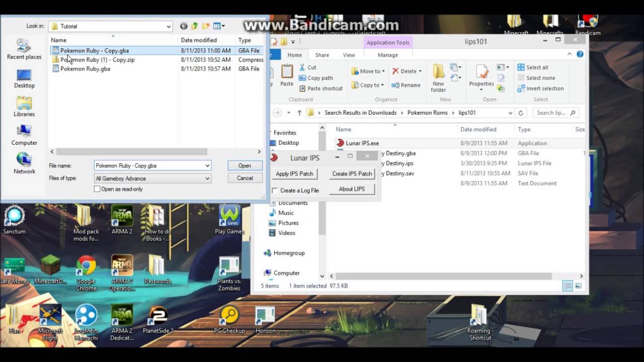The height and width of the screenshot is (362, 644).
Task: Select the Desktop shortcut in the open dialog
Action: click(24, 78)
